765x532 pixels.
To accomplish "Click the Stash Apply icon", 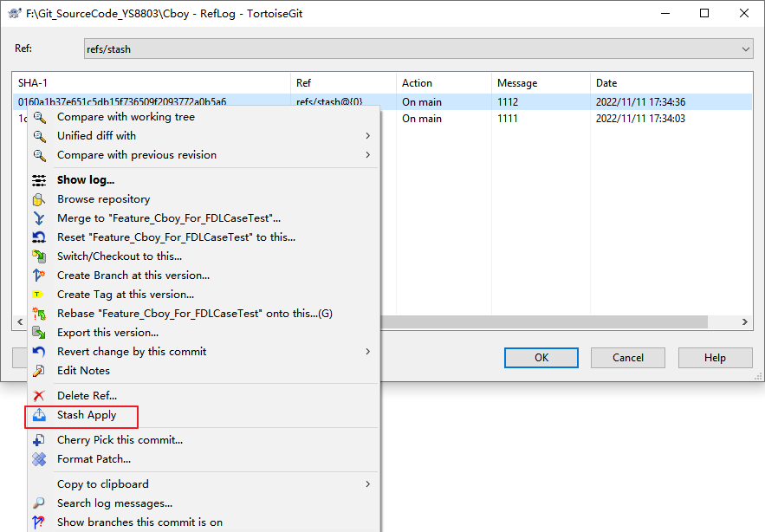I will (39, 415).
